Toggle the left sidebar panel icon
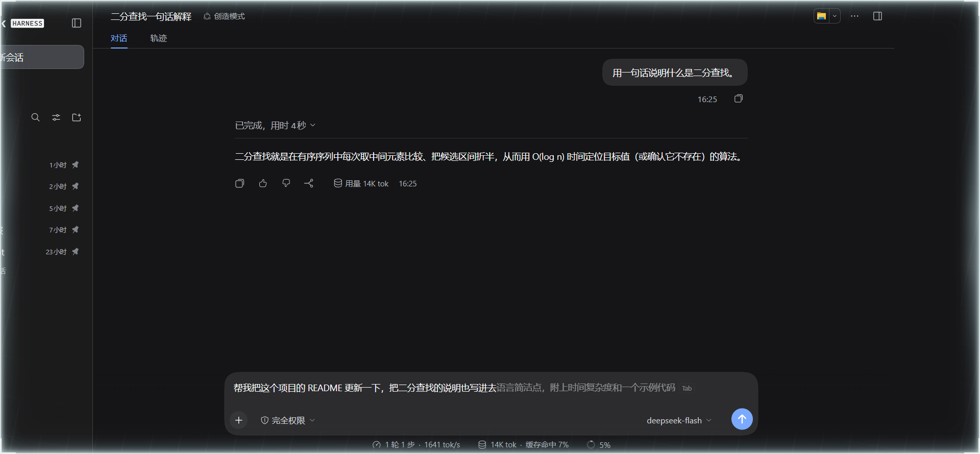The width and height of the screenshot is (980, 454). [77, 23]
